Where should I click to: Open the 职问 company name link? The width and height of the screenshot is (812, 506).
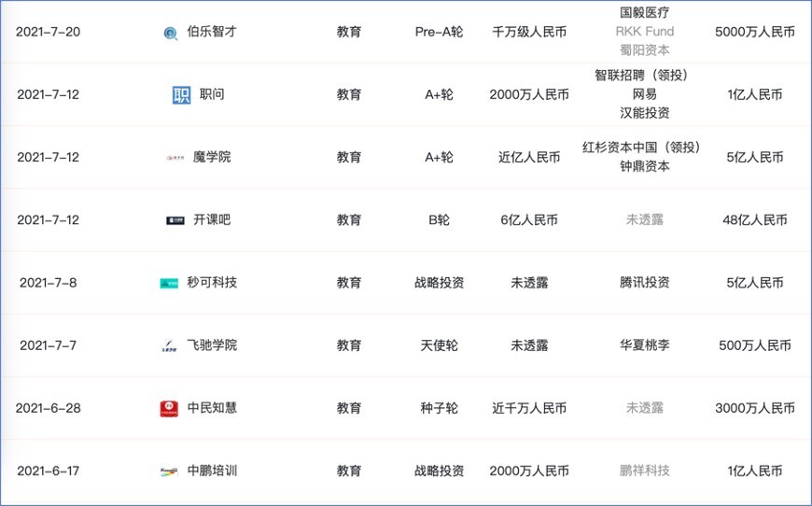coord(212,94)
